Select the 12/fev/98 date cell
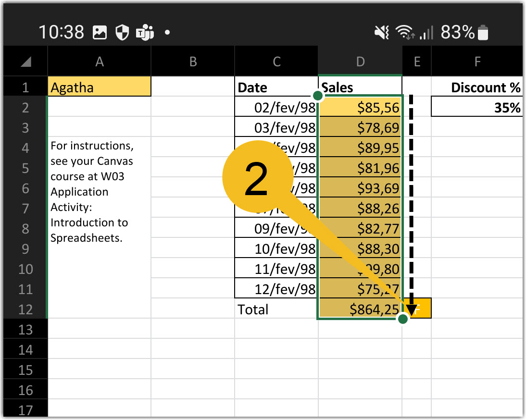Screen dimensions: 526x420 tap(276, 289)
